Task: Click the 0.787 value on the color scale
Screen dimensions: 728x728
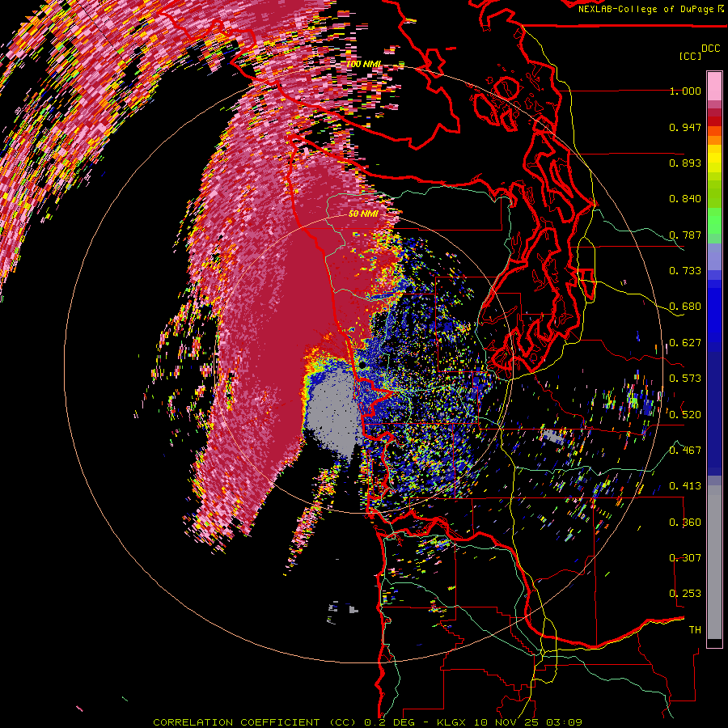Action: (685, 235)
